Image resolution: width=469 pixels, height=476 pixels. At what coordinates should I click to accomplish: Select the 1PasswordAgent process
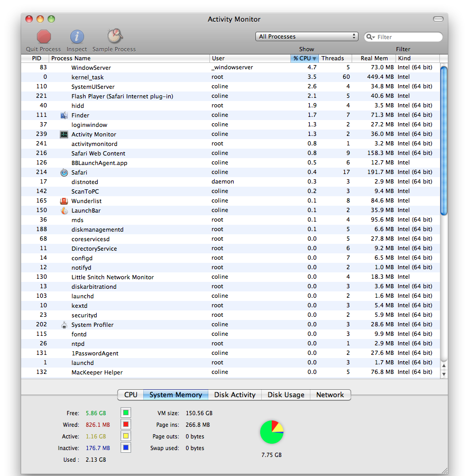(231, 353)
